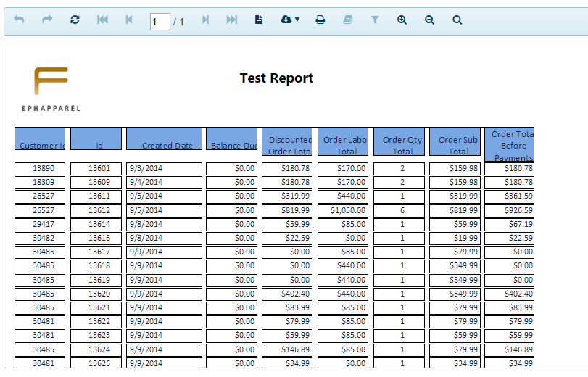The height and width of the screenshot is (377, 588).
Task: Go to the first page
Action: point(102,20)
